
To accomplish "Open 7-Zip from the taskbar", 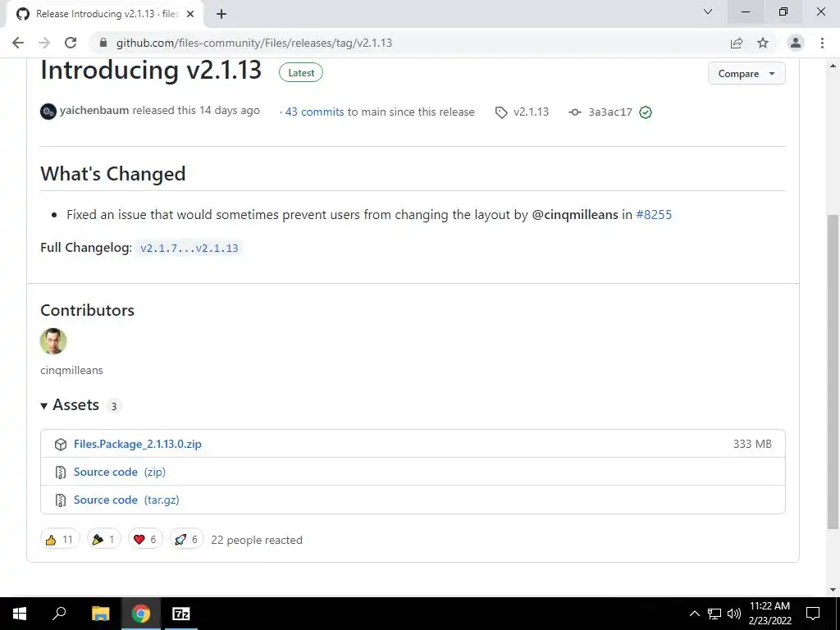I will 181,614.
